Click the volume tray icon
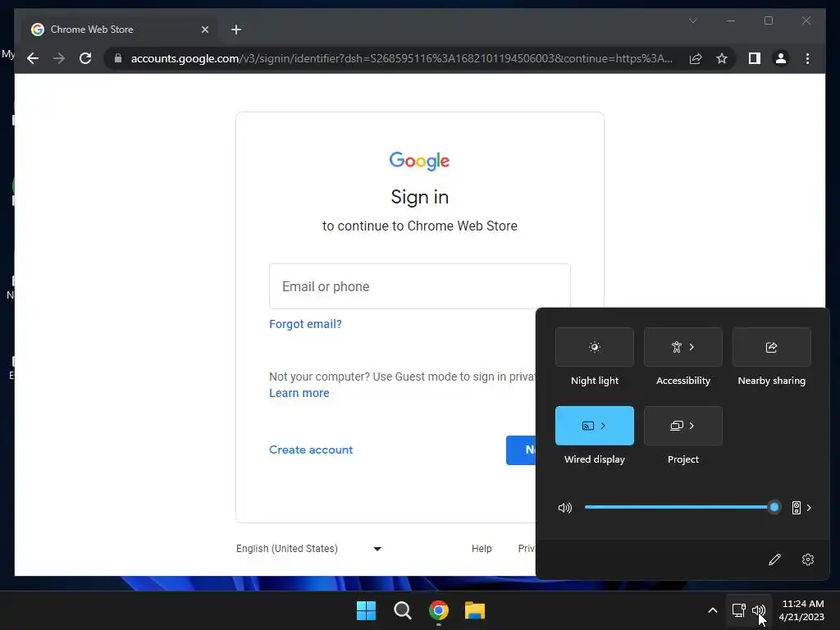840x630 pixels. [759, 610]
